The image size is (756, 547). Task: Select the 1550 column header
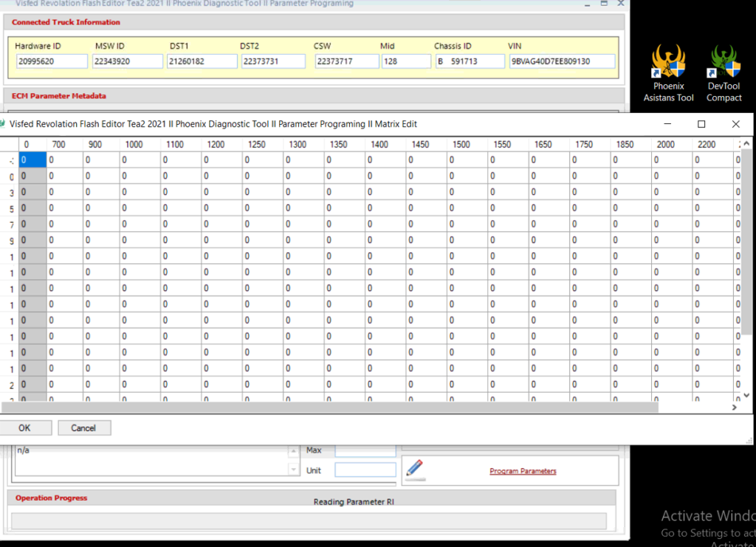tap(509, 144)
